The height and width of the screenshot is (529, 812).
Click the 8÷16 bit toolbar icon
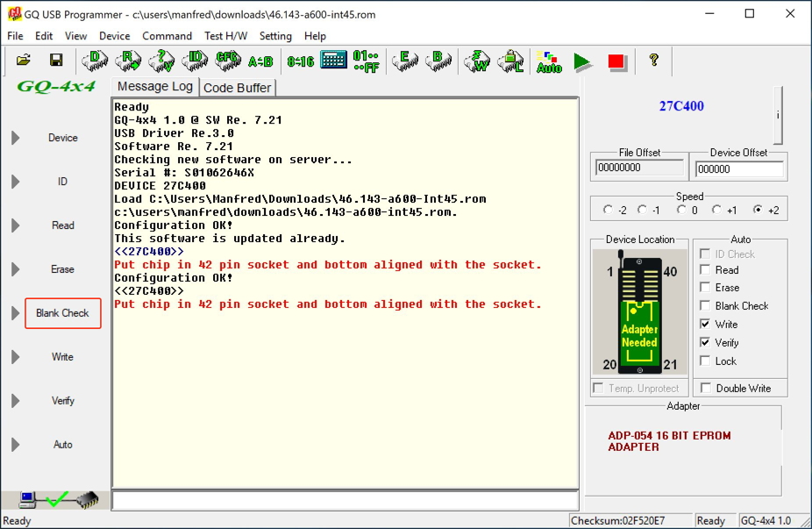(x=301, y=61)
